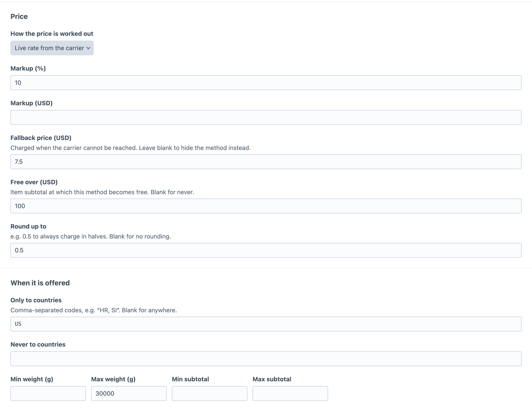The width and height of the screenshot is (532, 408).
Task: Focus the Never to countries field
Action: click(266, 359)
